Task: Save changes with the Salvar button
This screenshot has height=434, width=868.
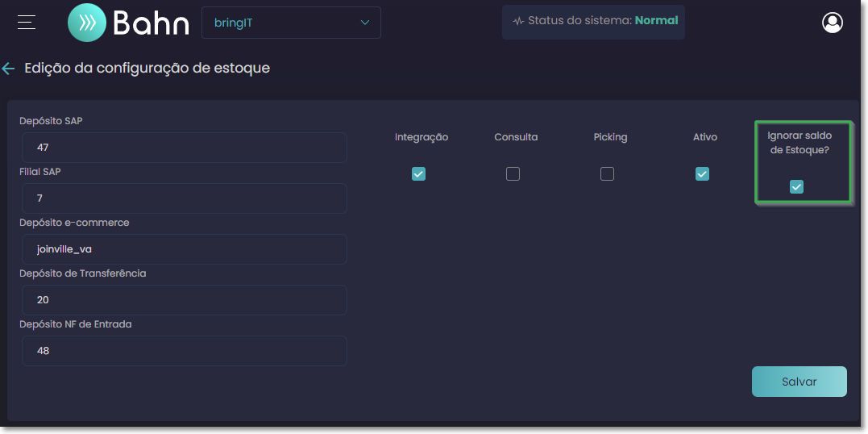Action: click(799, 382)
